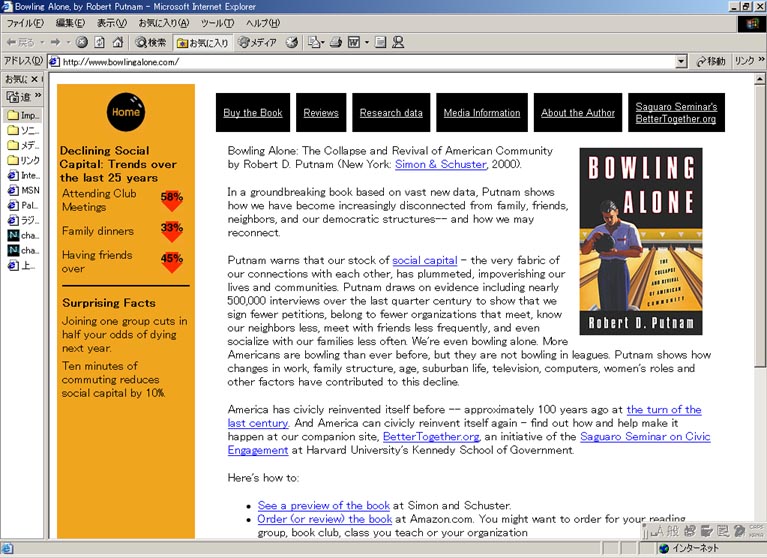This screenshot has height=558, width=767.
Task: Open the Media Information nav link
Action: click(x=482, y=113)
